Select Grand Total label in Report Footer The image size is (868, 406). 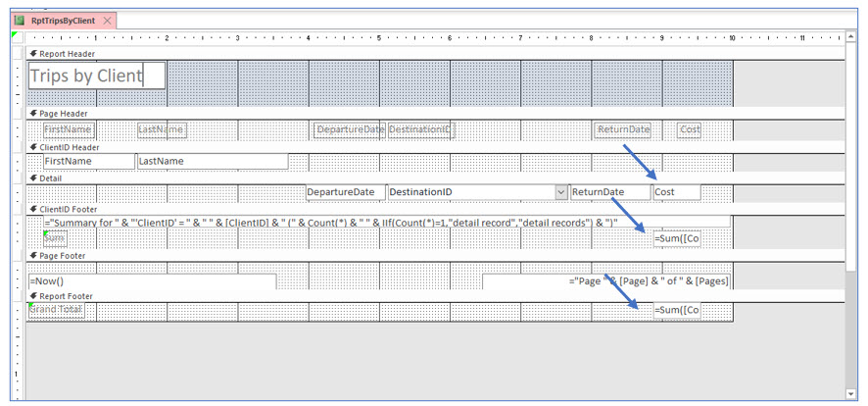[57, 310]
